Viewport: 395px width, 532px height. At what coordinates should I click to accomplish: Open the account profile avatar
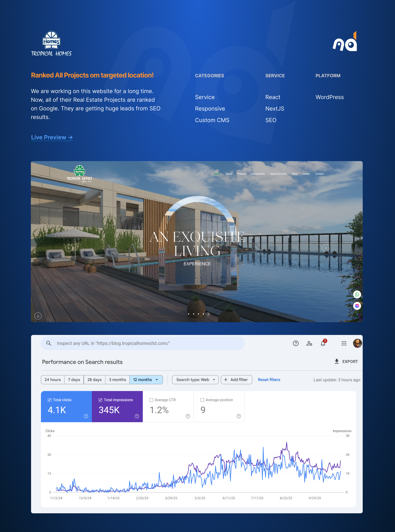coord(358,343)
